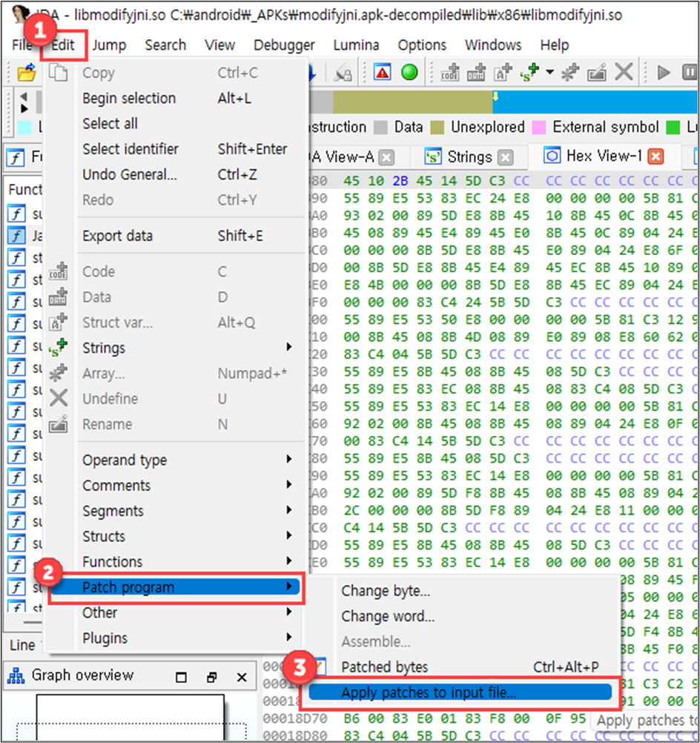Open the Windows menu

point(493,45)
